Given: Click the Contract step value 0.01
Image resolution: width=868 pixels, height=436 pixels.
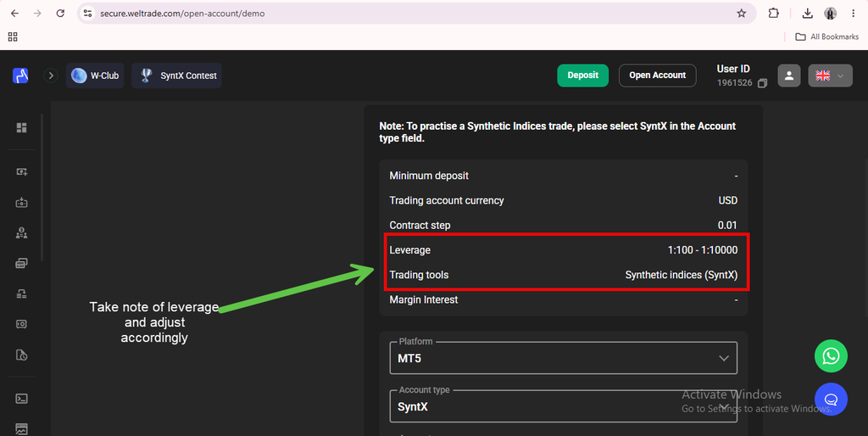Looking at the screenshot, I should pyautogui.click(x=727, y=226).
